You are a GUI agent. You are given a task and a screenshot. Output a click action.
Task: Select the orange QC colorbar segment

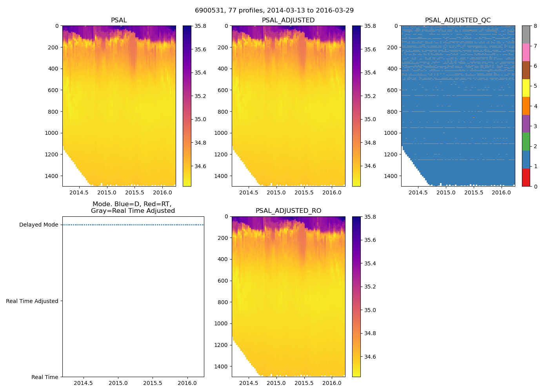click(526, 106)
